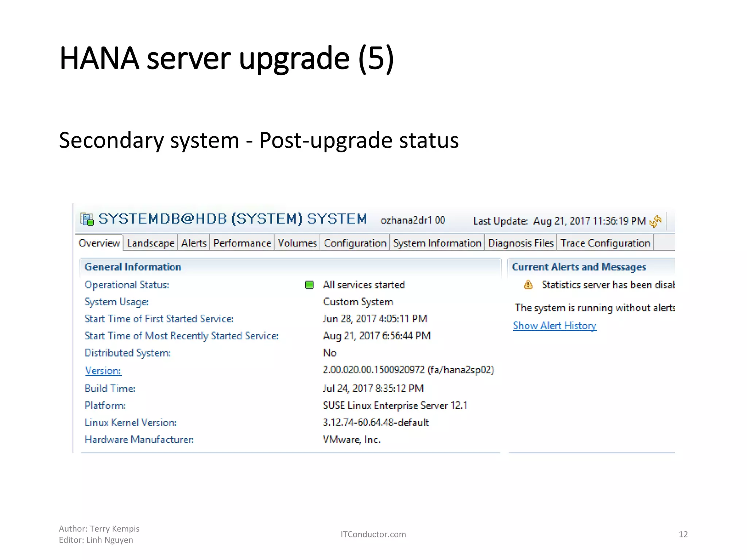Click the Statistics server has been disabled message

(x=608, y=285)
